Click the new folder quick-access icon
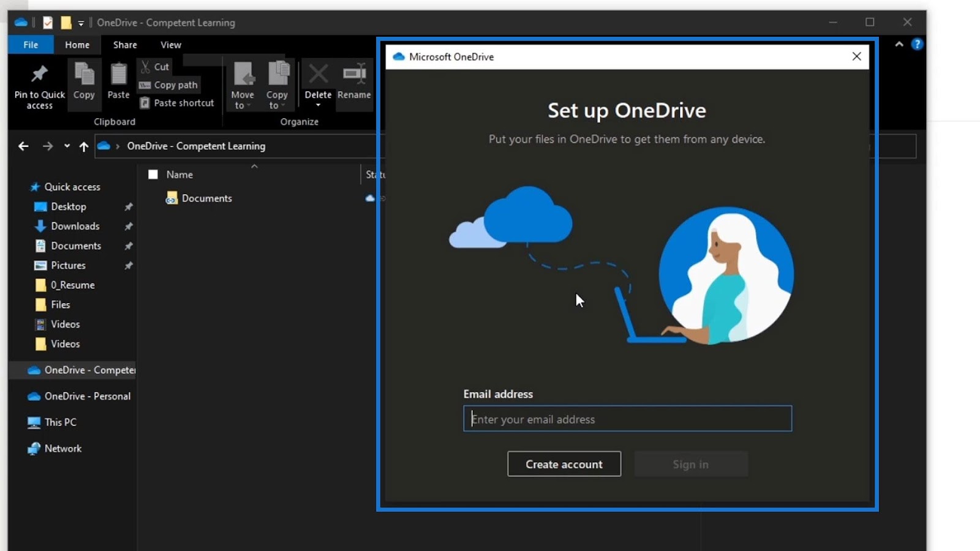This screenshot has width=980, height=551. tap(66, 23)
